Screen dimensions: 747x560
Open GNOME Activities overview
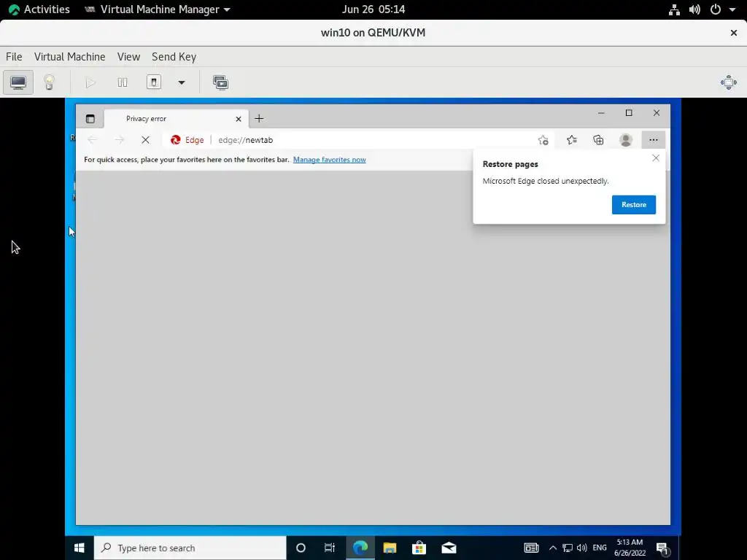39,9
